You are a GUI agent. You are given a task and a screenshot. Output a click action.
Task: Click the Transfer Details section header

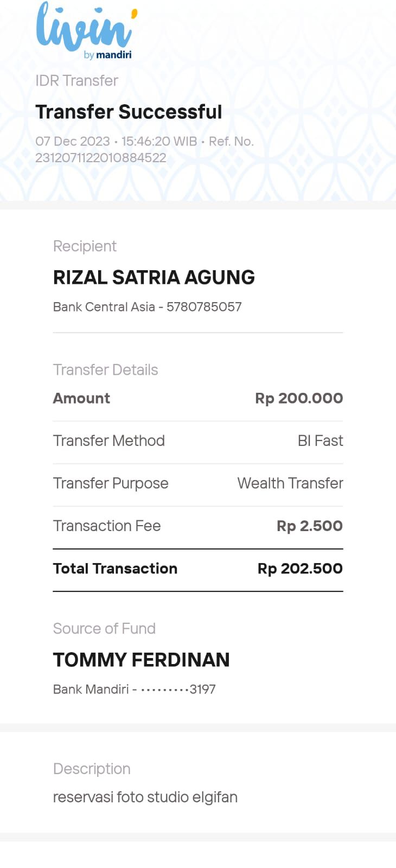pyautogui.click(x=105, y=370)
